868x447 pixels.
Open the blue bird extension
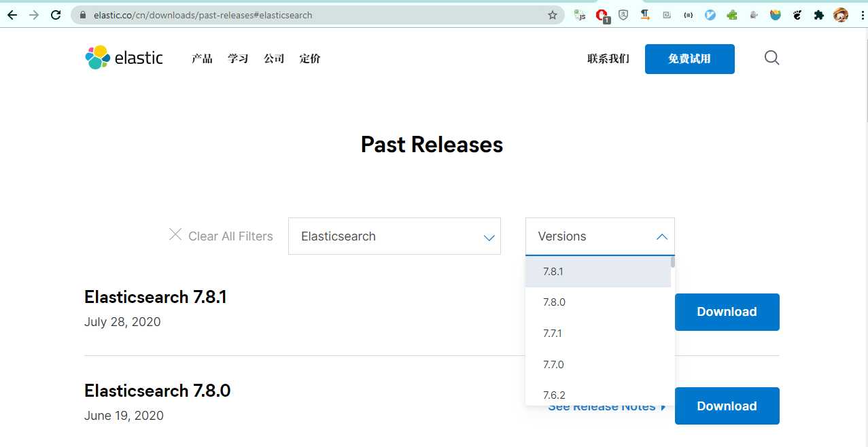710,15
